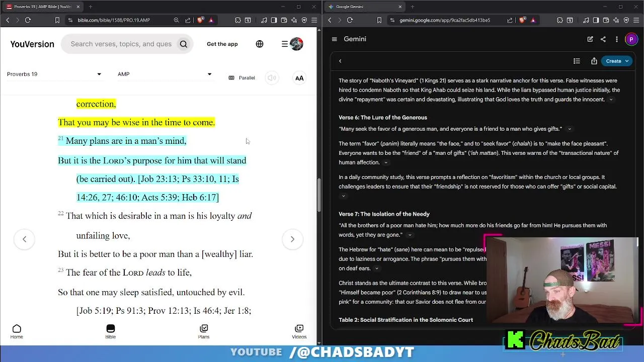Open the Proverbs 19 chapter dropdown
This screenshot has height=362, width=644.
tap(54, 74)
